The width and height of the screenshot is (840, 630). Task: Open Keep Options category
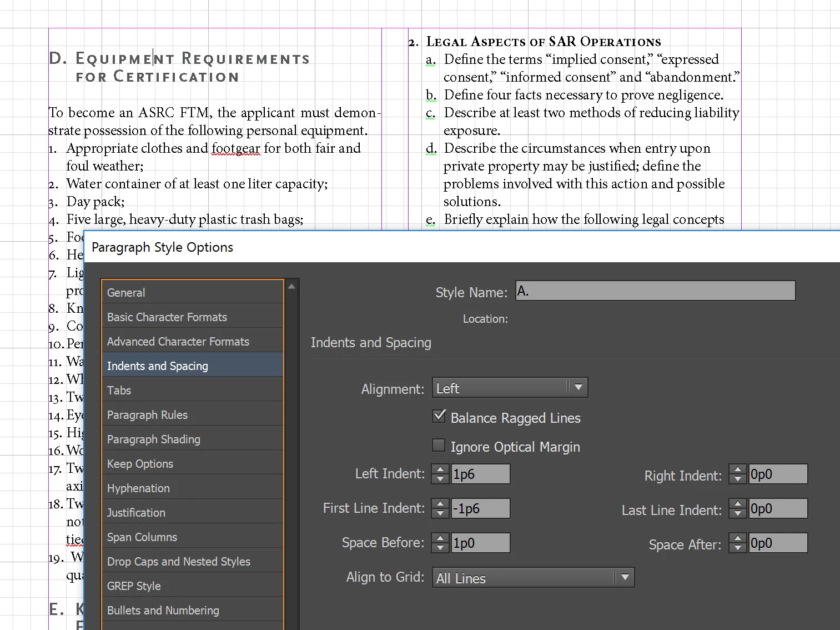(193, 463)
